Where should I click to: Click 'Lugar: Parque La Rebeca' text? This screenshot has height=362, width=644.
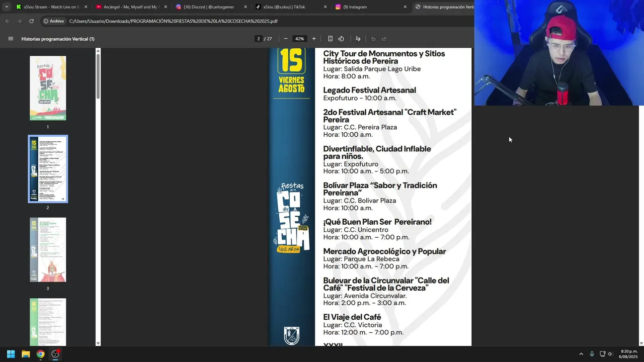[361, 259]
